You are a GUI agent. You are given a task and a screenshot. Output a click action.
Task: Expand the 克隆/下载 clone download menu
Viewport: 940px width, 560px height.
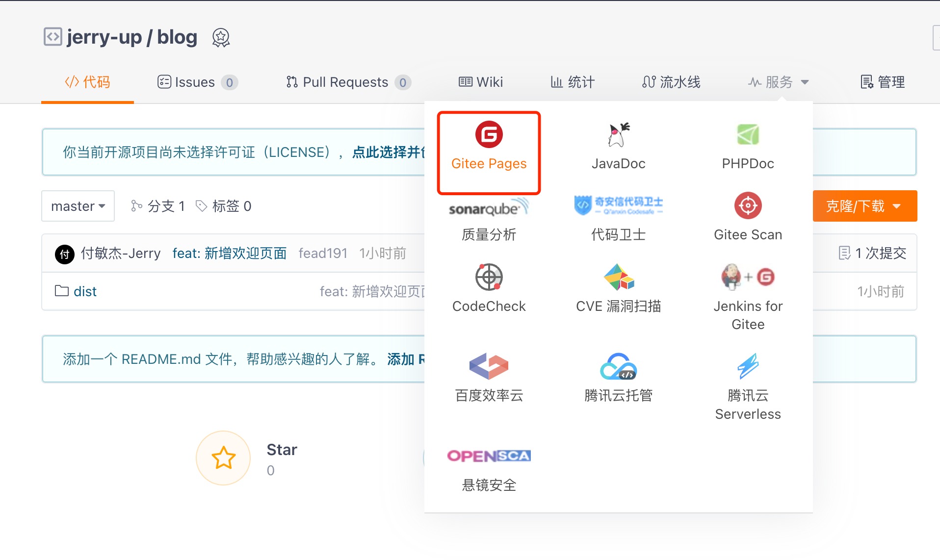pyautogui.click(x=864, y=206)
